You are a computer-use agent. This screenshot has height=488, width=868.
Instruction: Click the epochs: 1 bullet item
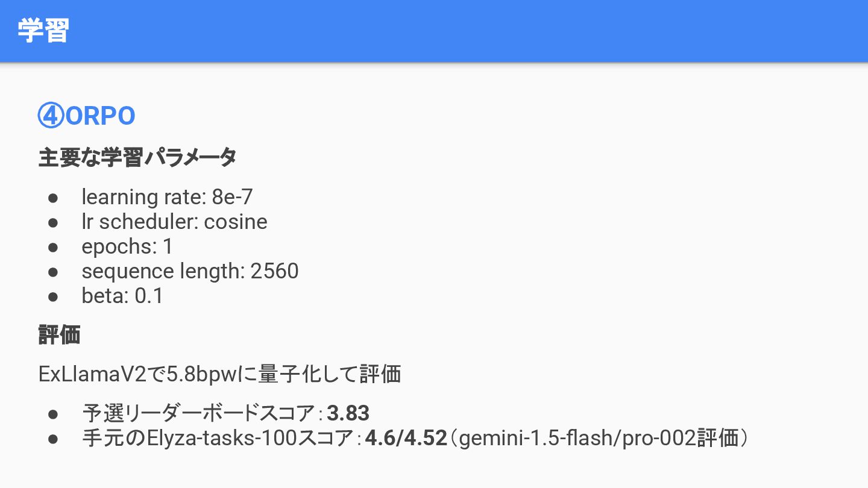click(x=127, y=246)
